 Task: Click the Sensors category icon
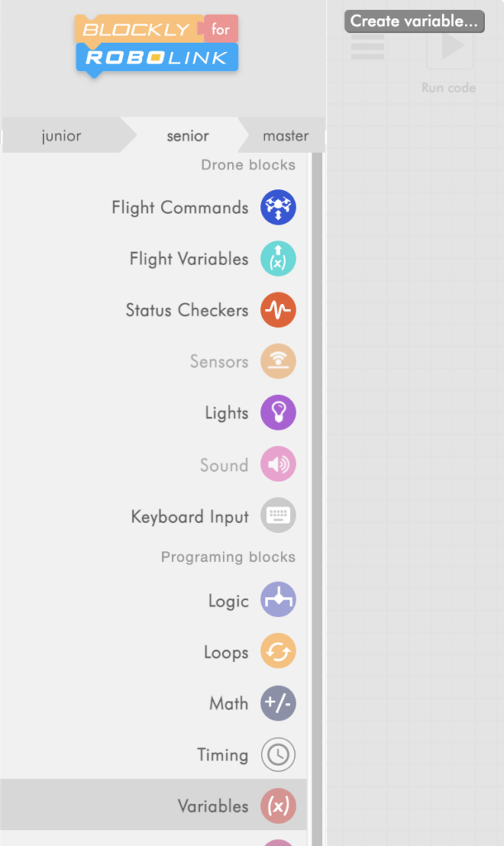coord(278,362)
